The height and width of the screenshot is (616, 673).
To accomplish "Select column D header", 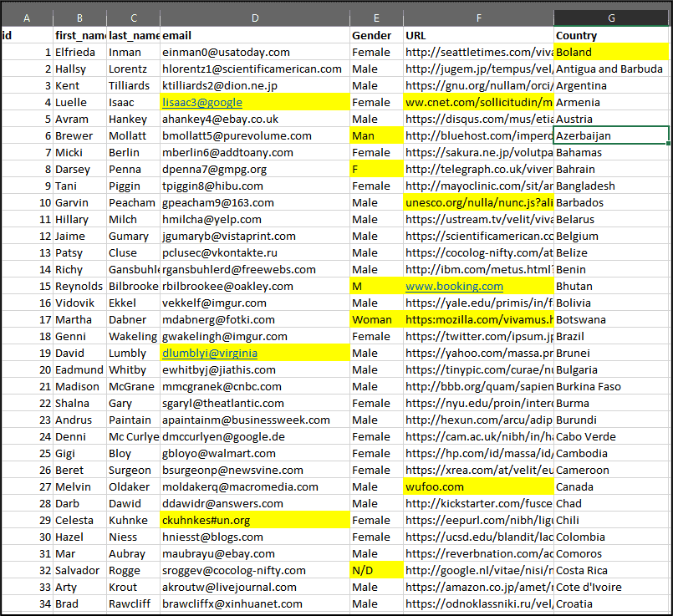I will (255, 18).
